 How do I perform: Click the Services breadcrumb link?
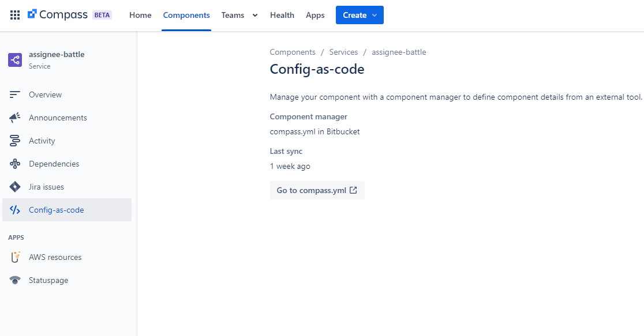point(343,52)
